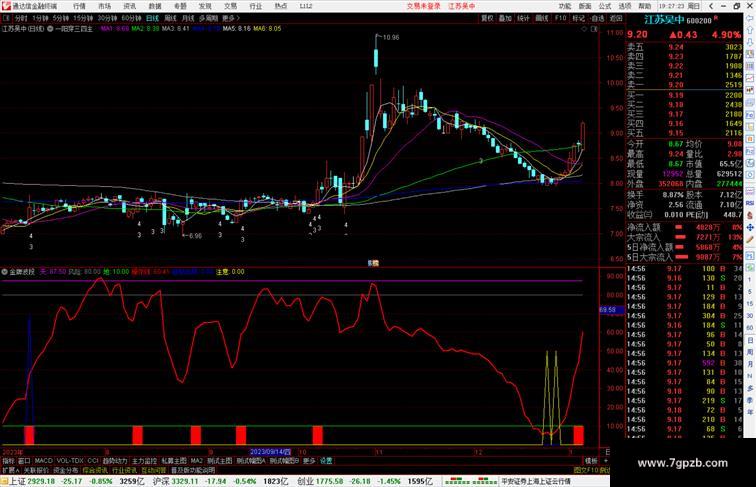Click the 模板 template button

[x=591, y=461]
